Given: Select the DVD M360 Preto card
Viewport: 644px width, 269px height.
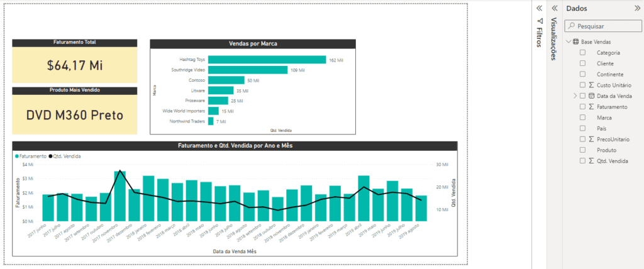Looking at the screenshot, I should pyautogui.click(x=75, y=116).
